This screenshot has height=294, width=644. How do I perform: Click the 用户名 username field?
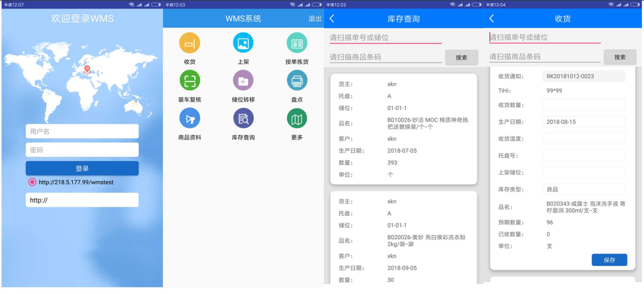click(82, 131)
